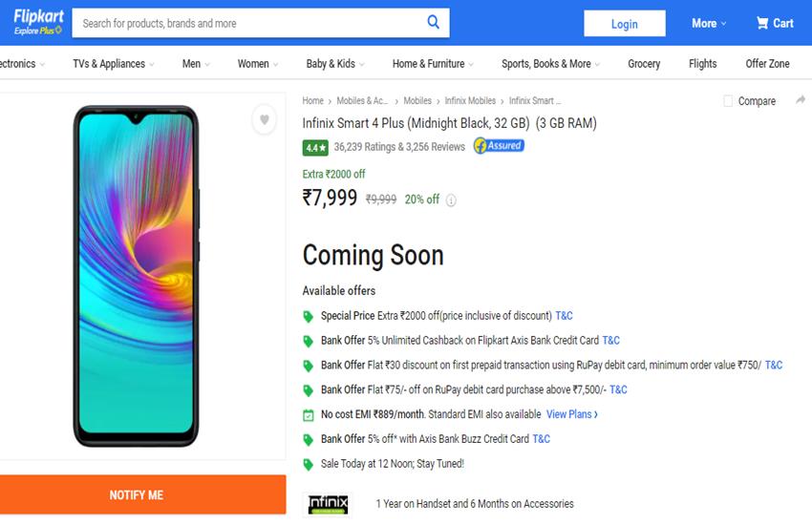The width and height of the screenshot is (812, 525).
Task: Go to Flipkart home via logo
Action: (x=37, y=23)
